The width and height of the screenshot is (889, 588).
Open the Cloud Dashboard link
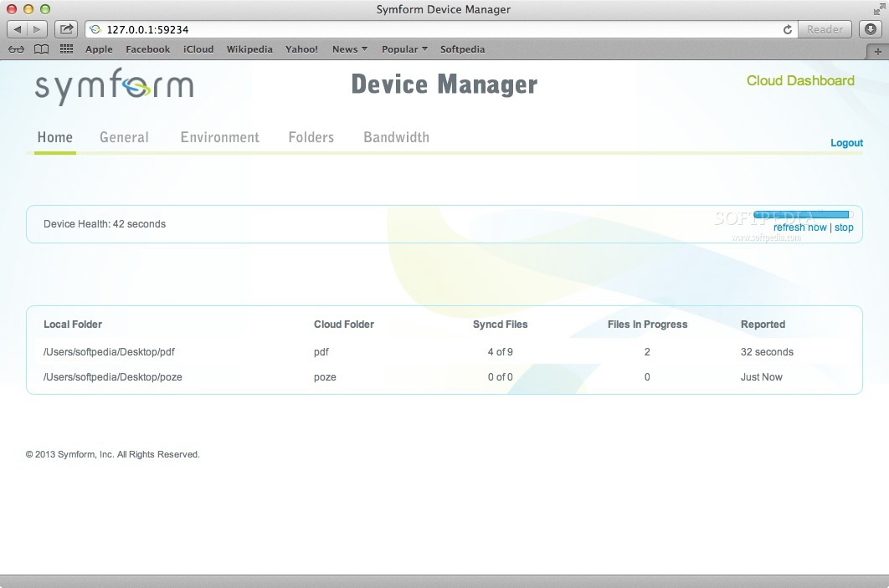point(800,80)
